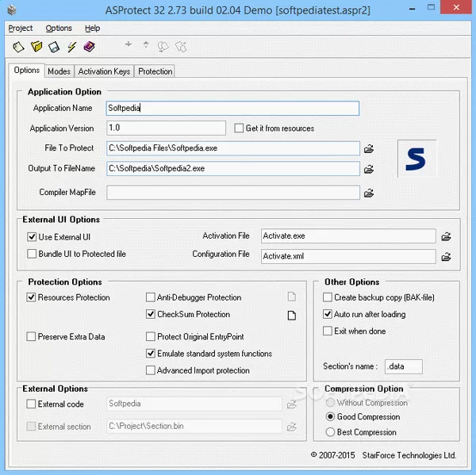Enable Create backup copy (BAK-file)
Image resolution: width=476 pixels, height=475 pixels.
pyautogui.click(x=328, y=297)
